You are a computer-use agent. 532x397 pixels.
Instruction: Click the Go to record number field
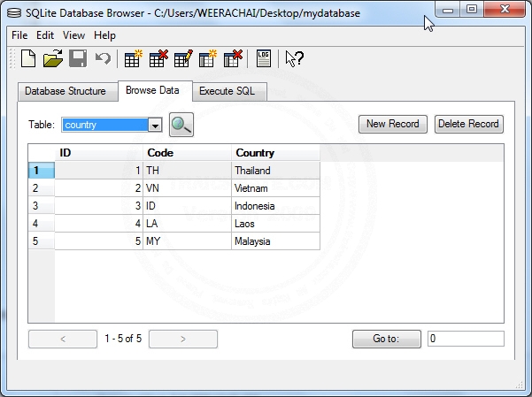pos(465,339)
